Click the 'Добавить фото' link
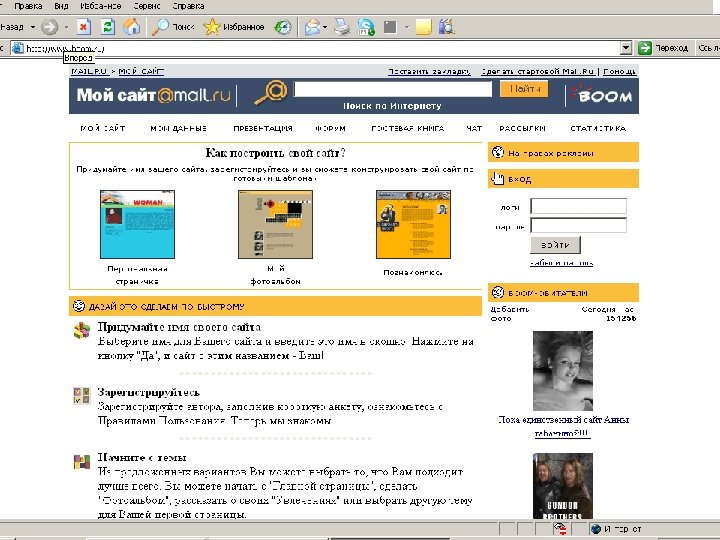This screenshot has width=720, height=540. point(510,314)
